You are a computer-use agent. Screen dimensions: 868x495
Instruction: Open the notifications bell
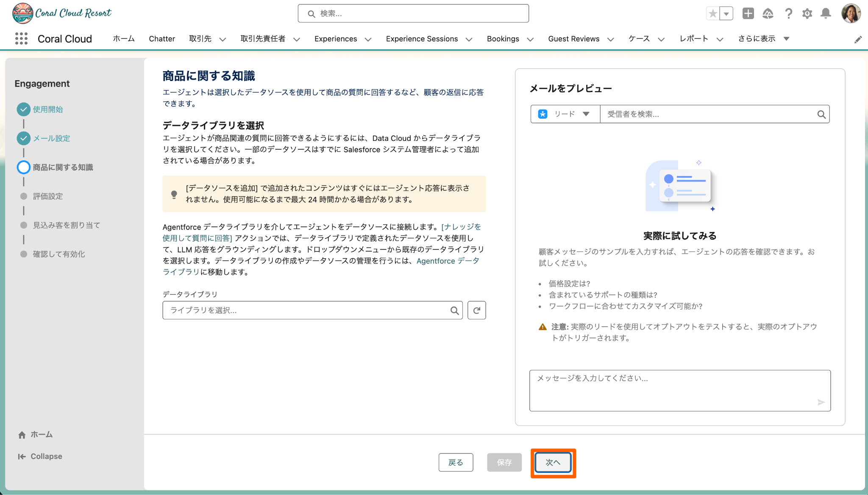826,14
